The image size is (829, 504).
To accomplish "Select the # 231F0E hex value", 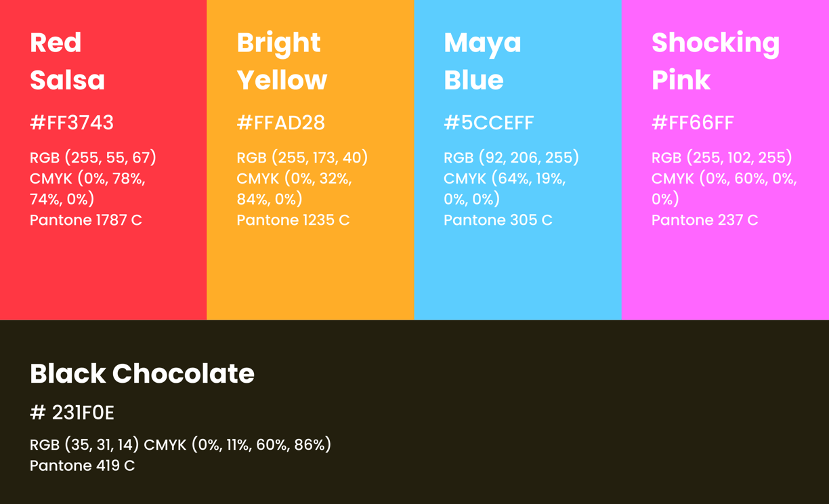I will coord(72,413).
